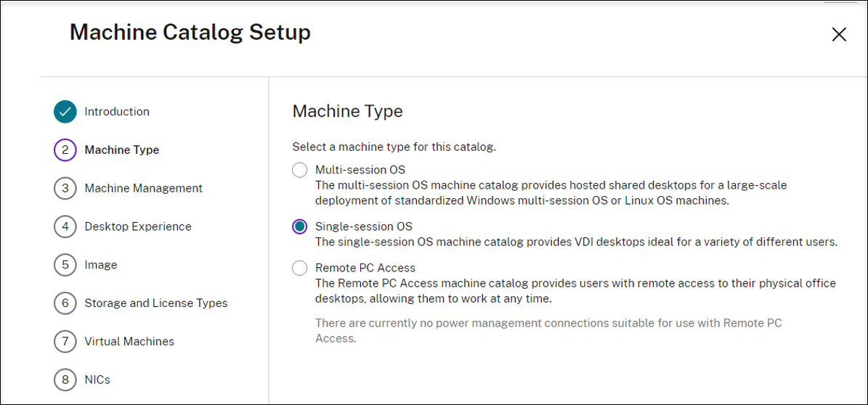Image resolution: width=868 pixels, height=405 pixels.
Task: Open the Virtual Machines step
Action: point(129,342)
